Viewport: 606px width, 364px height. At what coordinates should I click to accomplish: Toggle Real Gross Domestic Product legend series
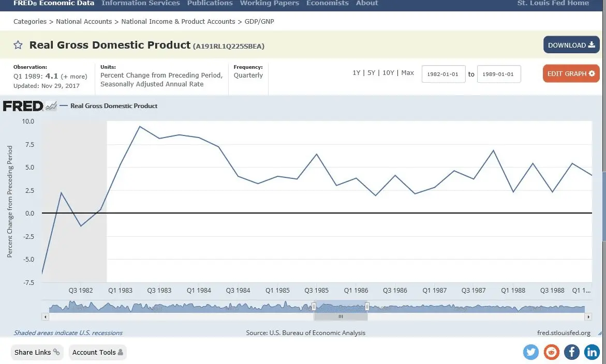tap(113, 106)
